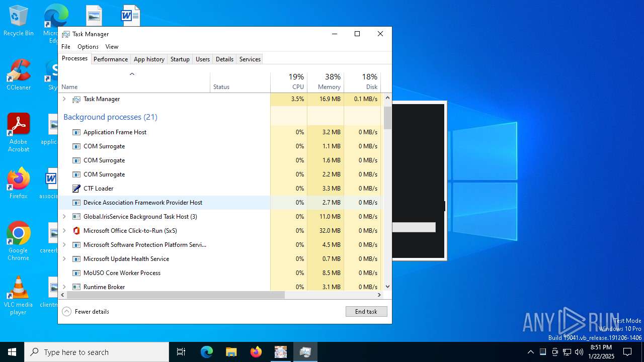644x362 pixels.
Task: Sort processes by Disk column
Action: (x=362, y=82)
